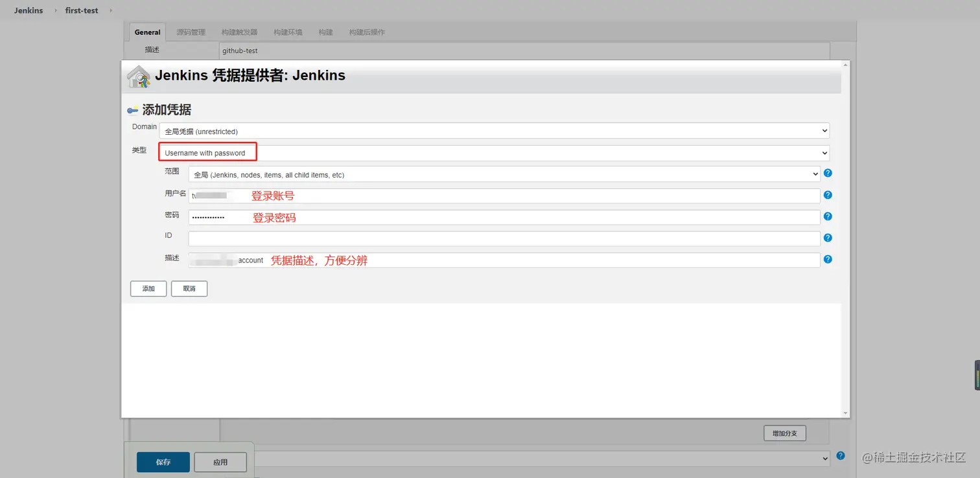Switch to the 构建触发器 tab
Screen dimensions: 980x478
click(240, 31)
